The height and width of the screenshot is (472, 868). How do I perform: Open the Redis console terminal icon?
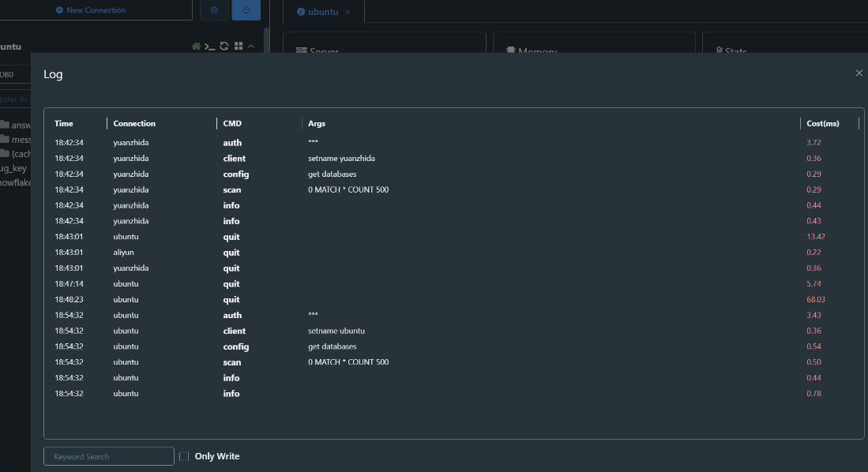click(x=209, y=47)
